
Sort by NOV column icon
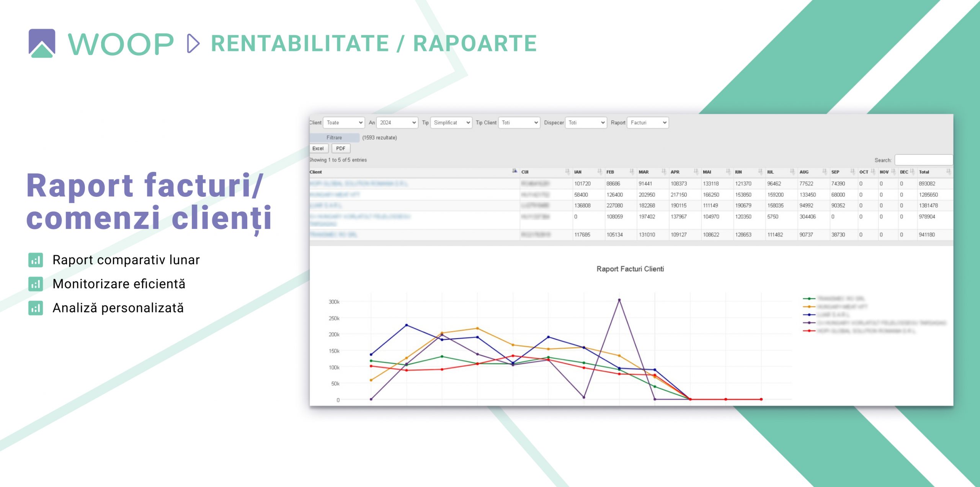(893, 172)
